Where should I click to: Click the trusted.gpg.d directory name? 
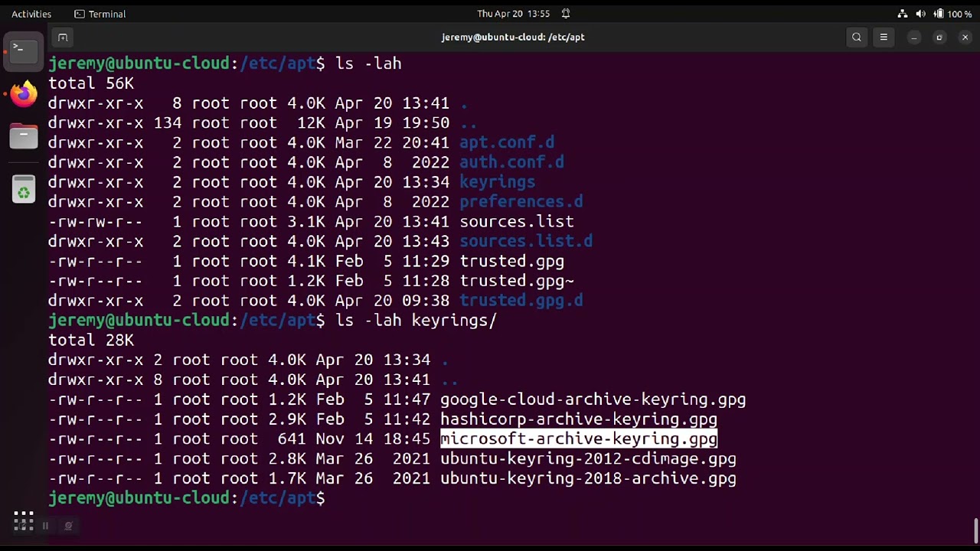[521, 301]
